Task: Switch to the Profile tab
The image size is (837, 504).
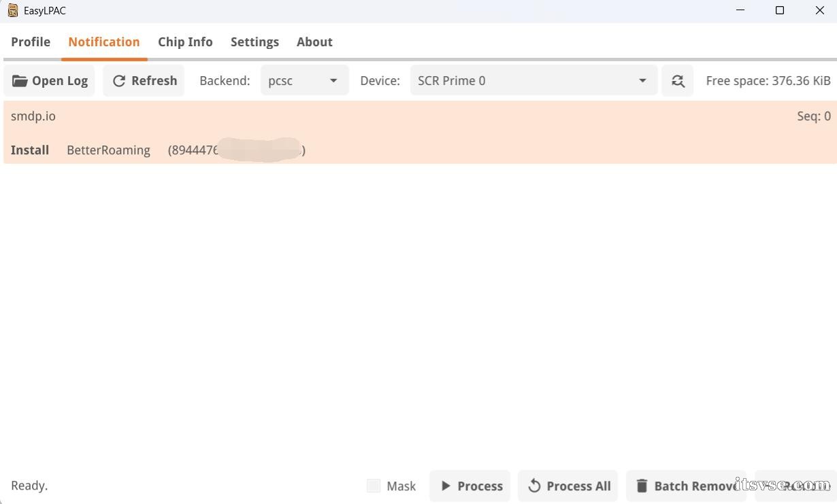Action: click(x=31, y=41)
